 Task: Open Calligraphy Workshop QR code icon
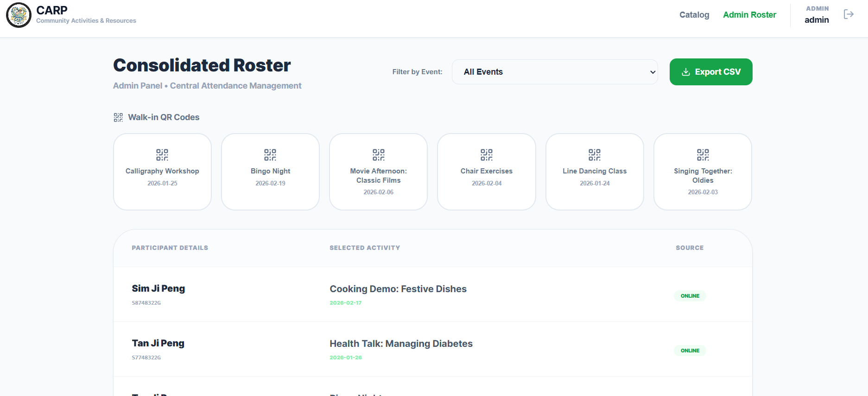pyautogui.click(x=162, y=154)
